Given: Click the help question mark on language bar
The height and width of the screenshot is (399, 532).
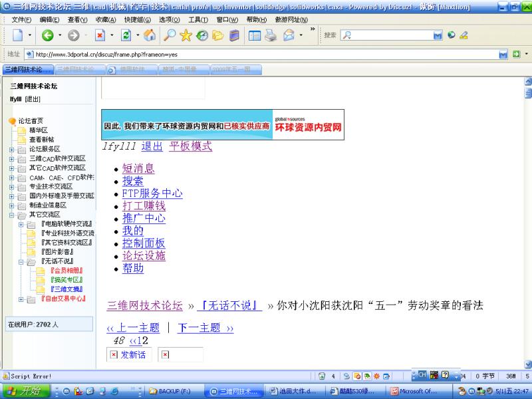Looking at the screenshot, I should point(445,374).
